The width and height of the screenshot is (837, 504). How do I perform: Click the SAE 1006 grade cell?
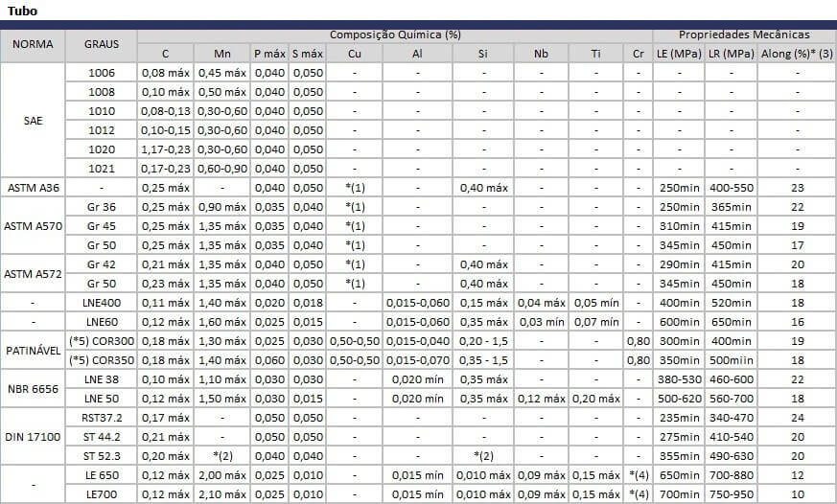tap(101, 73)
